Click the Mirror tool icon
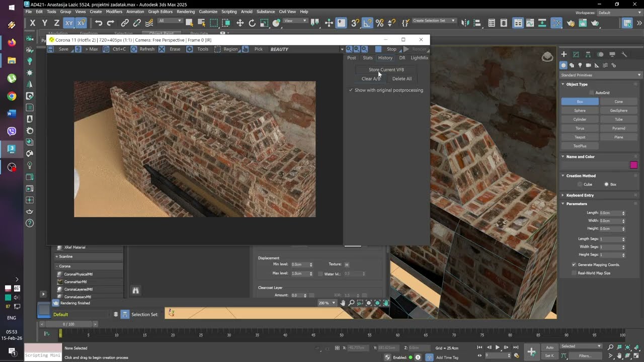This screenshot has width=644, height=362. 464,23
